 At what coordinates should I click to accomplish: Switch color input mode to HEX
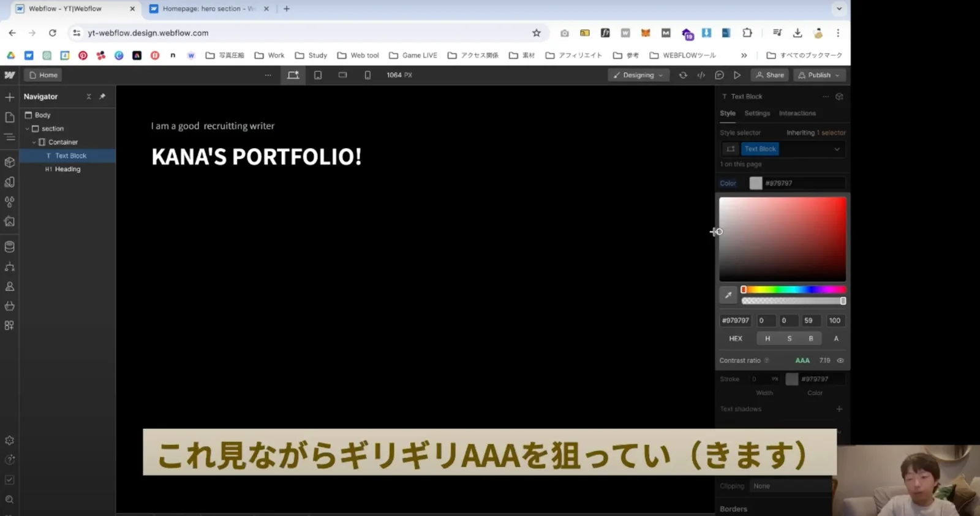tap(736, 338)
